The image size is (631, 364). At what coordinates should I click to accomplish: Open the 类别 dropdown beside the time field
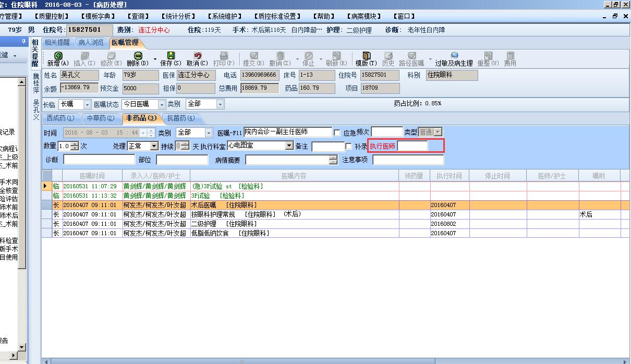pos(209,133)
